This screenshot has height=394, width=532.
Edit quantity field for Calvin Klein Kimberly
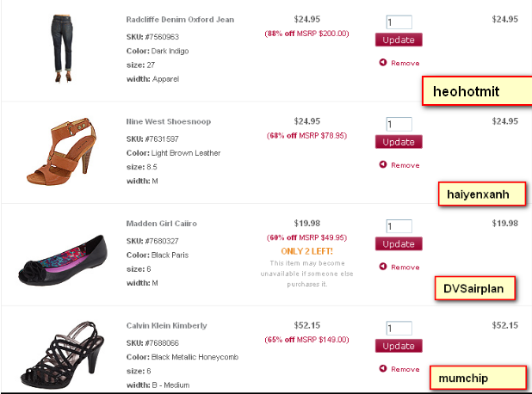click(399, 329)
